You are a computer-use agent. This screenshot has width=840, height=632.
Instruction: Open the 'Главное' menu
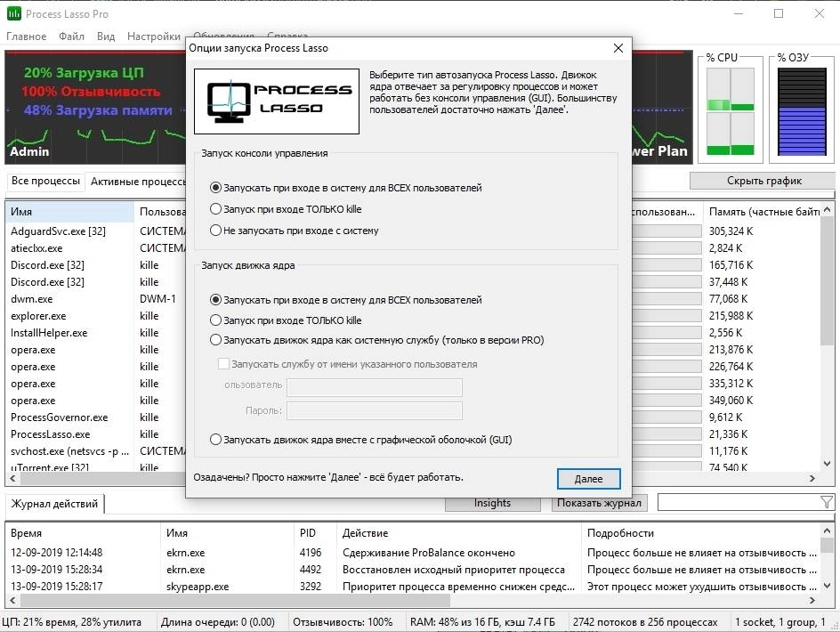tap(27, 36)
